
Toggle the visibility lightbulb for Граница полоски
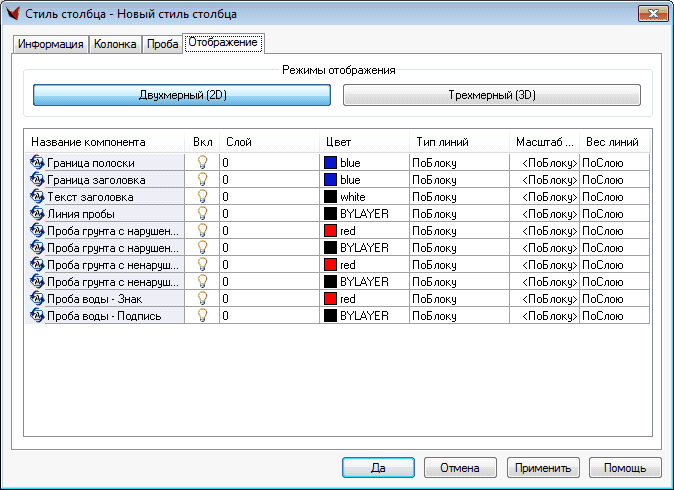(x=202, y=162)
